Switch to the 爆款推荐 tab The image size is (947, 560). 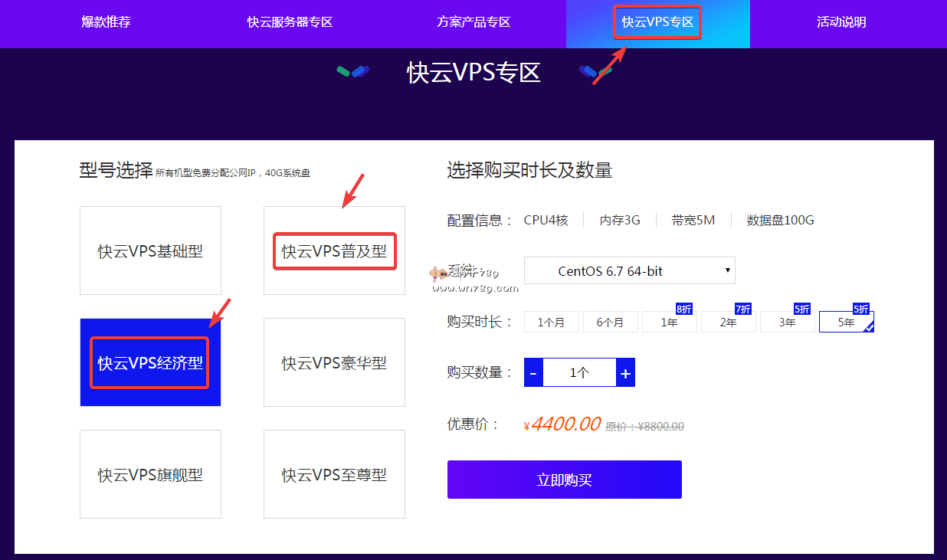(x=106, y=22)
